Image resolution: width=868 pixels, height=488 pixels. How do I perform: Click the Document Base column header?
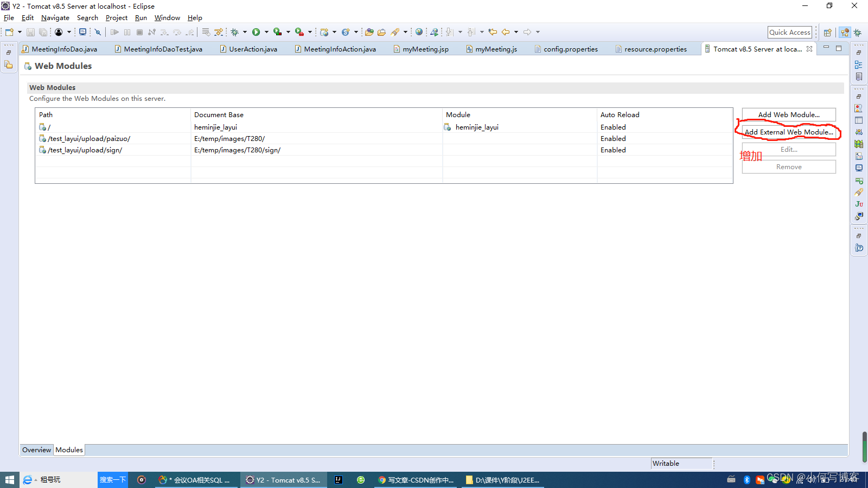click(316, 114)
